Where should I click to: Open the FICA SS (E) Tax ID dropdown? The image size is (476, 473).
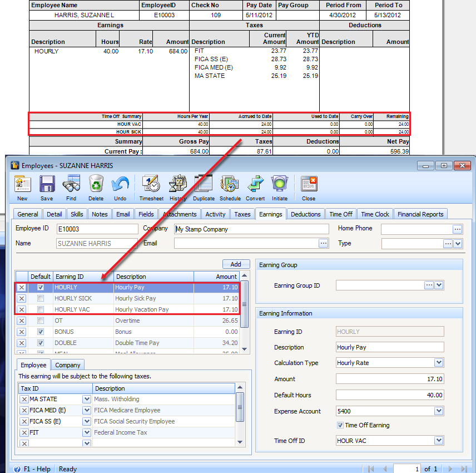87,422
